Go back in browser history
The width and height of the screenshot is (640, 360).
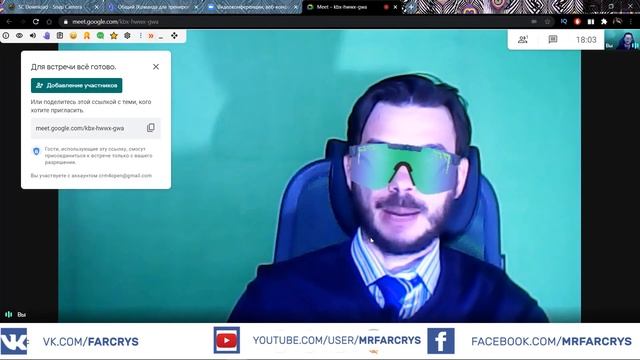click(x=9, y=22)
